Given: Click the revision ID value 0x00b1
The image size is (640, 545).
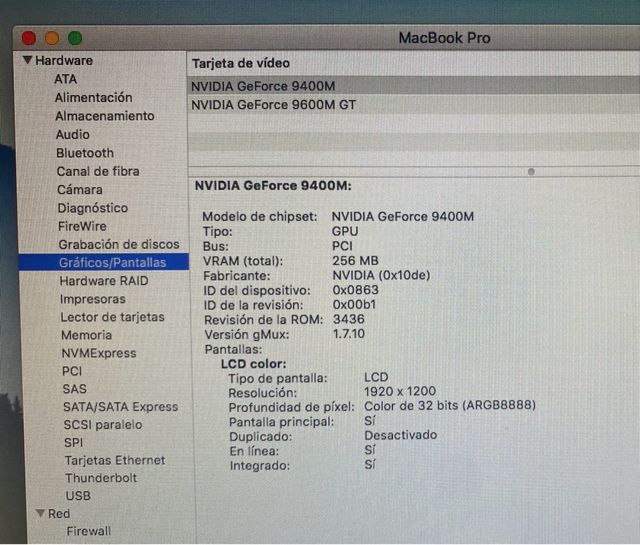Looking at the screenshot, I should (x=354, y=305).
